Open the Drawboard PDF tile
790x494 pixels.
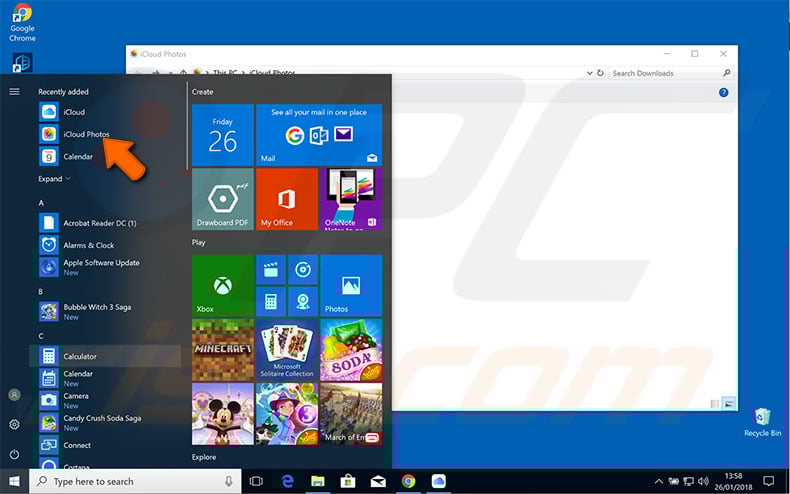[223, 199]
